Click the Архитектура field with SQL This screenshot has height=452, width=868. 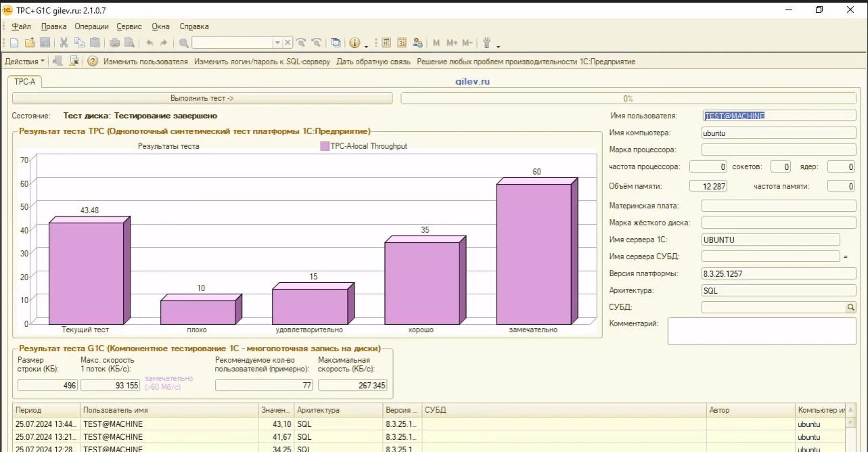(779, 290)
